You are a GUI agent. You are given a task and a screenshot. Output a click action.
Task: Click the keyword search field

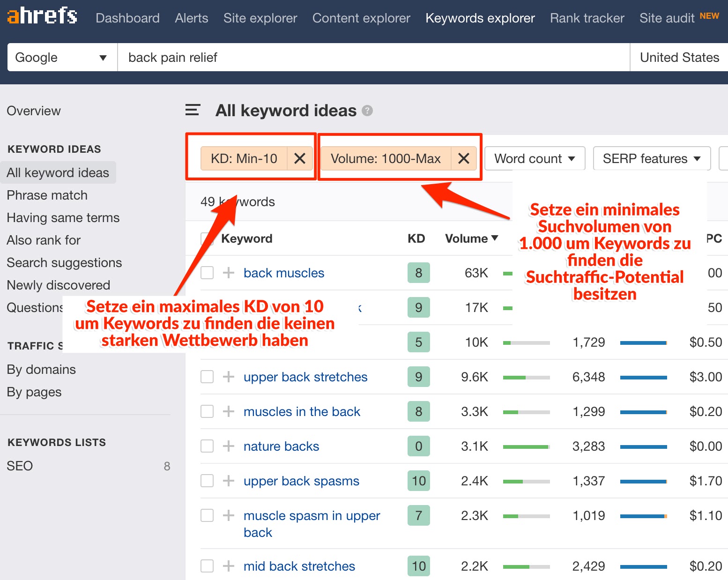(373, 58)
